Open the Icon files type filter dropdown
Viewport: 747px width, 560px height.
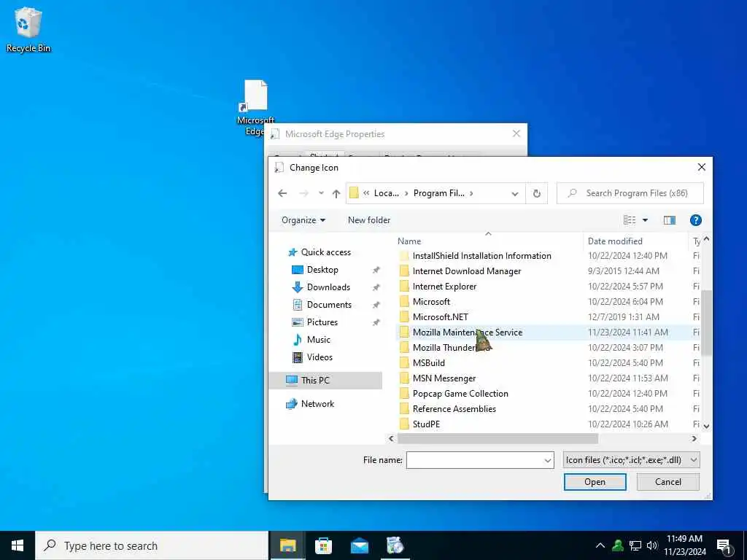point(631,460)
